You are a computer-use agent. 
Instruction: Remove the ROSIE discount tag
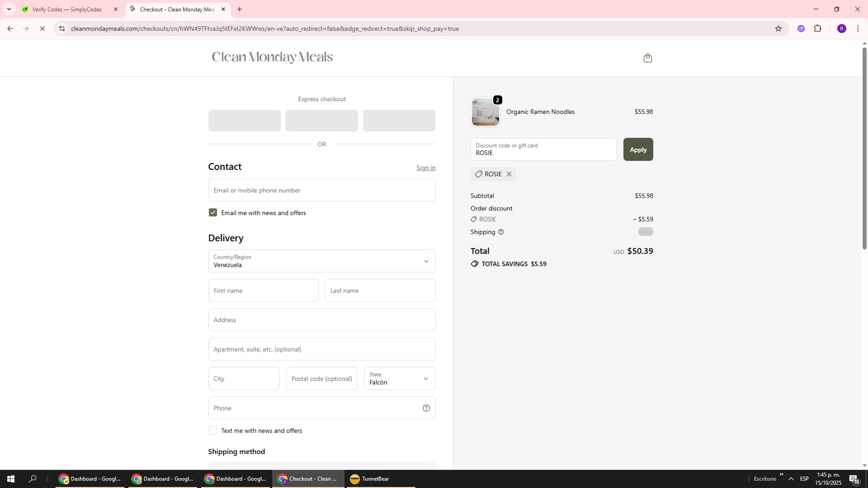tap(509, 174)
